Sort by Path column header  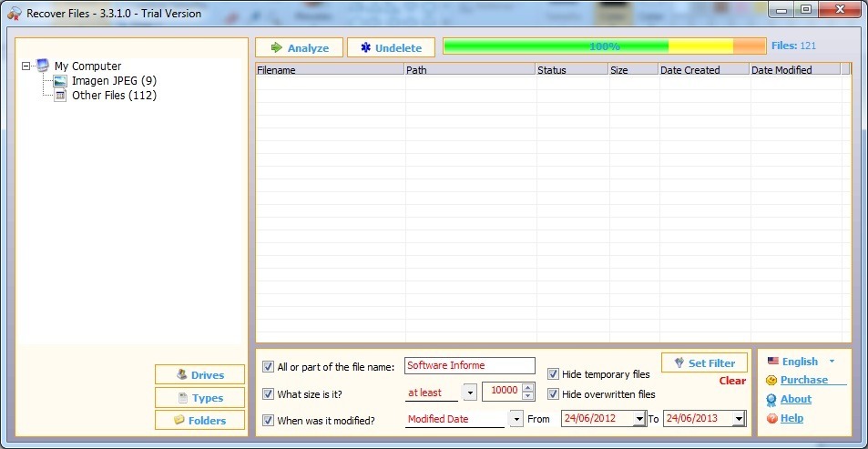click(x=470, y=70)
